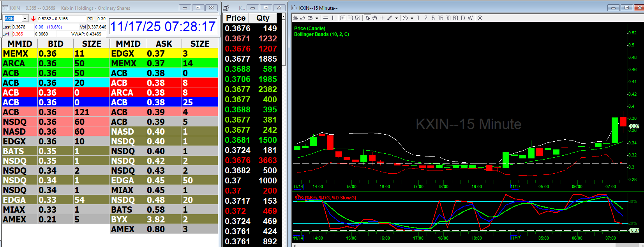
Task: Activate the crosshair plus tool
Action: (382, 18)
